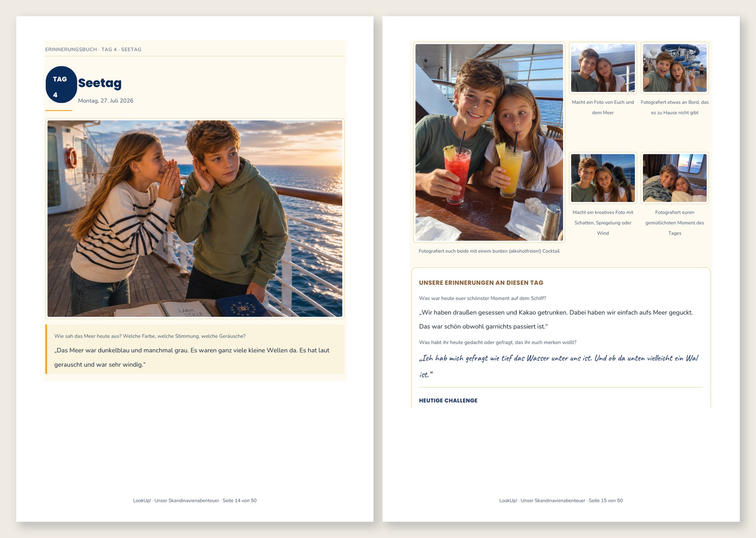Select the Seetag page heading
This screenshot has width=756, height=538.
(x=100, y=83)
